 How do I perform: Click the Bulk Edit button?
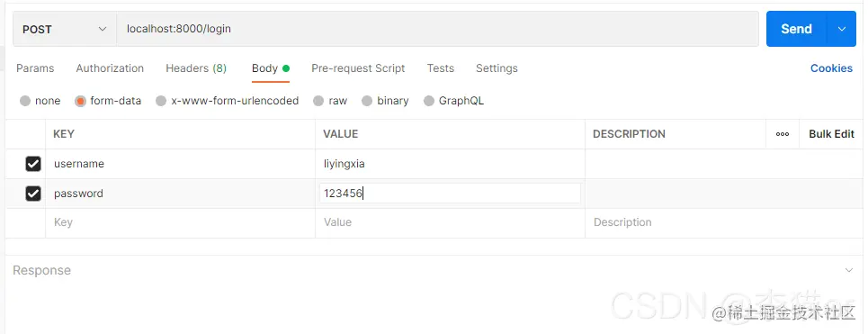click(x=831, y=134)
